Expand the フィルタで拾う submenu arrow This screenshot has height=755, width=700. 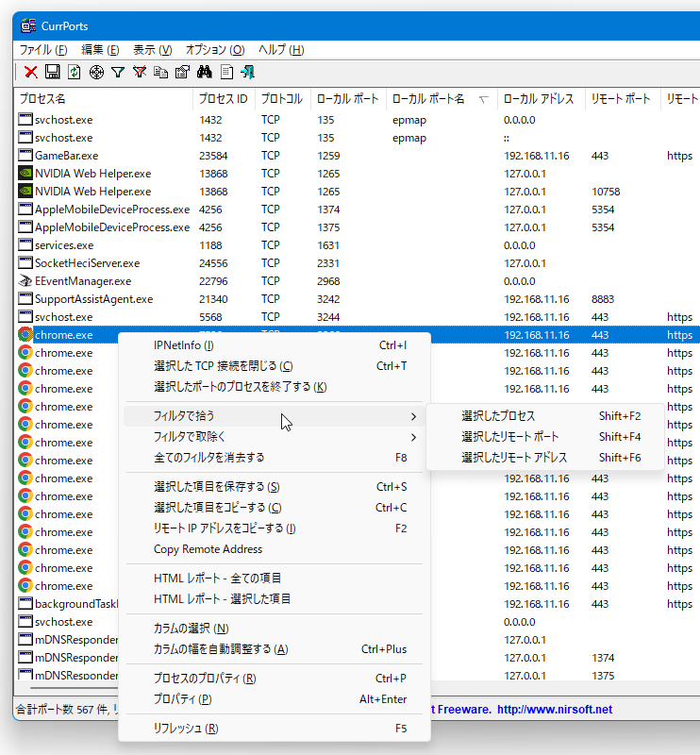click(413, 416)
